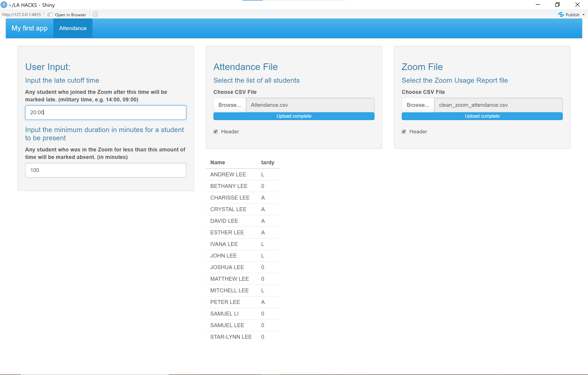
Task: Click the R logo in title bar
Action: point(4,5)
